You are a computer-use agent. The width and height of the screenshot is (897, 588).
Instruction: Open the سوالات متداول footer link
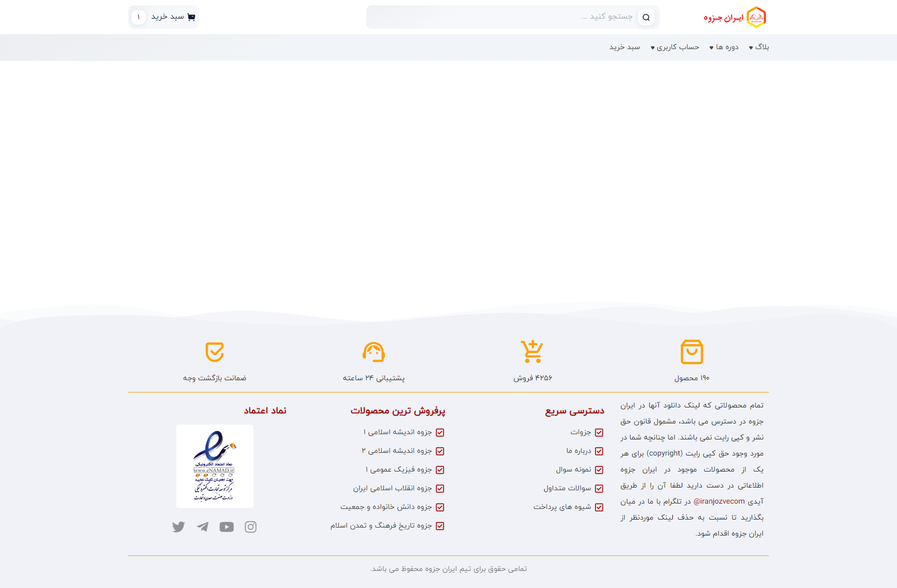point(567,488)
